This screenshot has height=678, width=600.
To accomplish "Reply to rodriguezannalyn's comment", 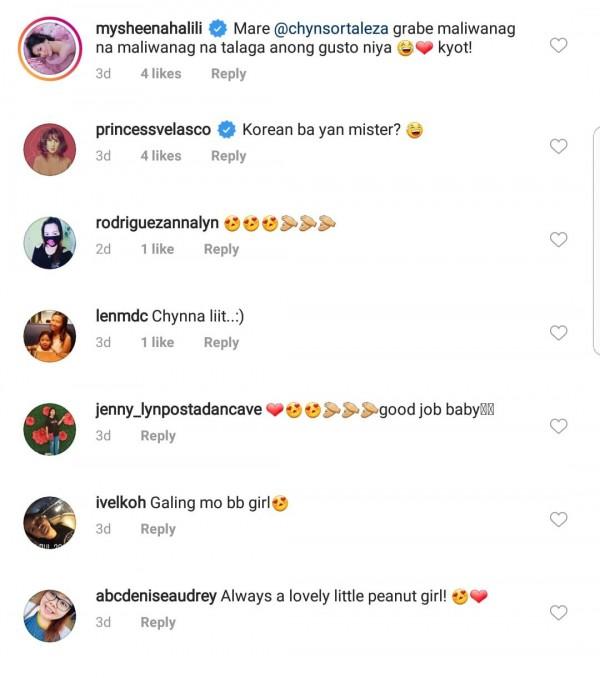I will click(221, 249).
